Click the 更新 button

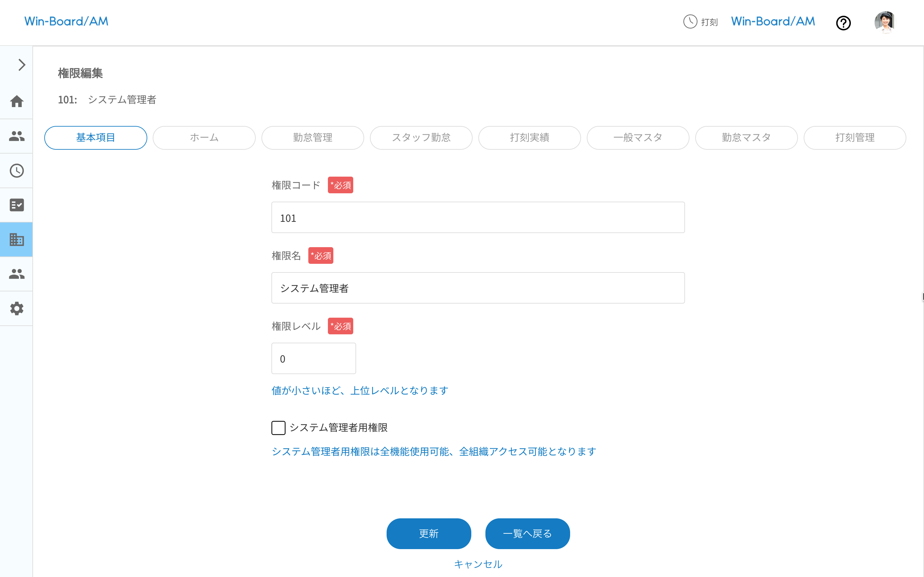coord(428,533)
